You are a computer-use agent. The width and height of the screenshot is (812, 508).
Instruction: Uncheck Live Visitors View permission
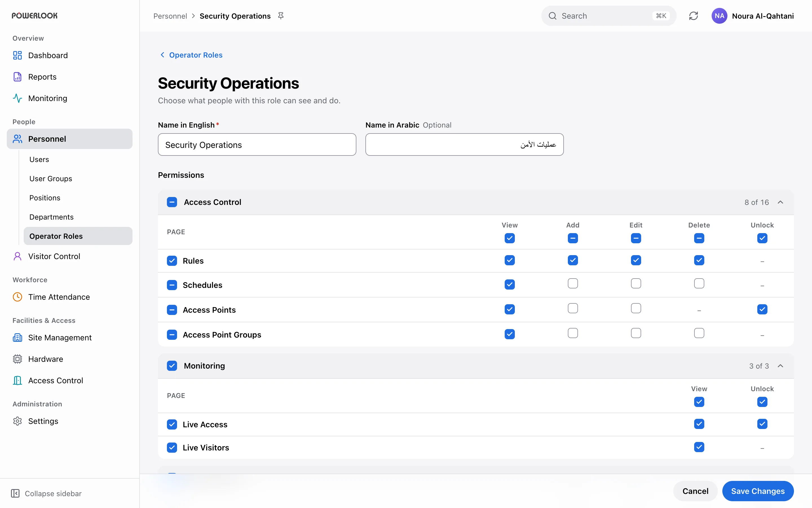[x=699, y=447]
